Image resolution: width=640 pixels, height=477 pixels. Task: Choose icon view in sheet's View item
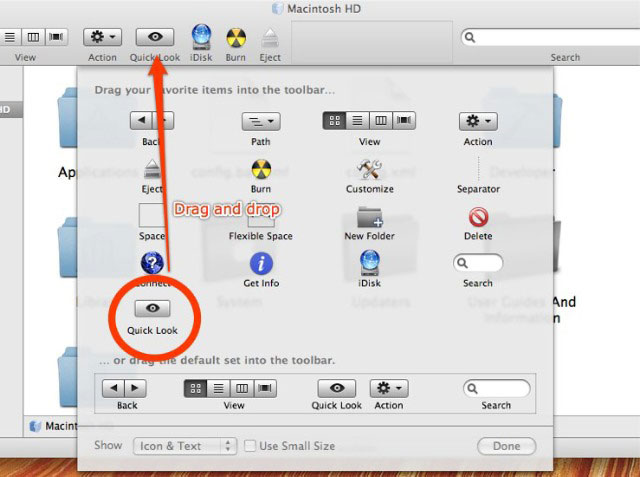tap(334, 120)
